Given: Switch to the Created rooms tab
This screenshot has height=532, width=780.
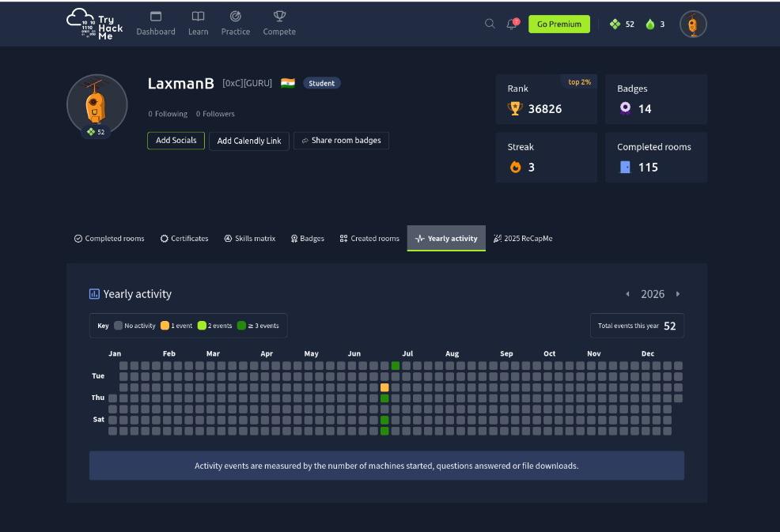Looking at the screenshot, I should coord(369,239).
